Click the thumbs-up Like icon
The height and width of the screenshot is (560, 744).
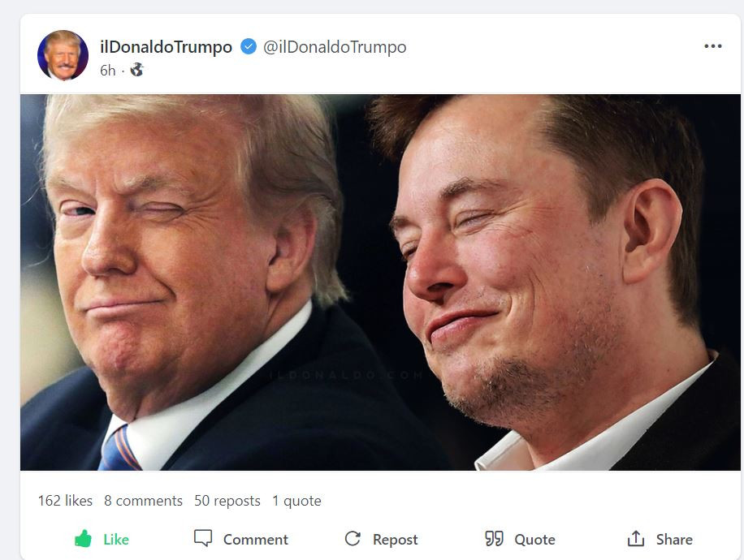click(x=83, y=539)
